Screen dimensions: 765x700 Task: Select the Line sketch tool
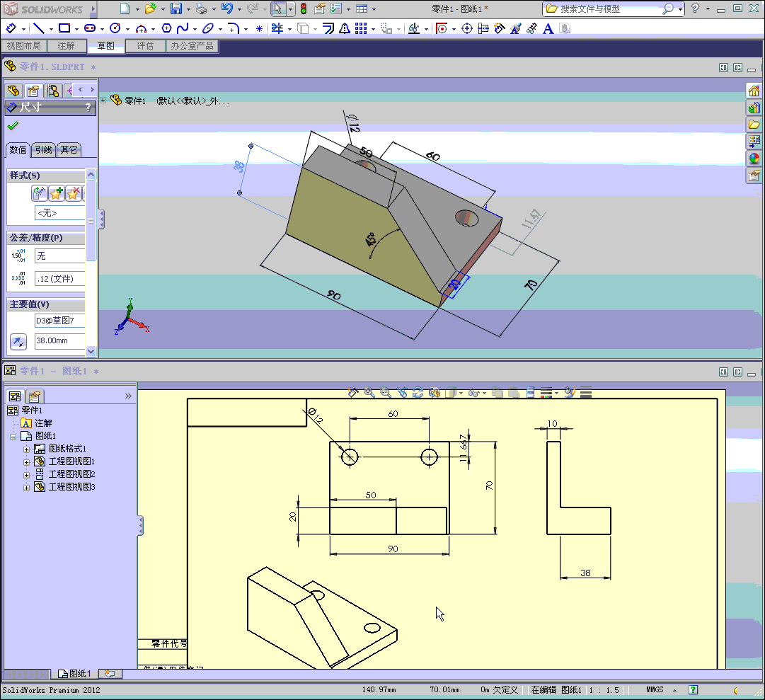[x=38, y=28]
